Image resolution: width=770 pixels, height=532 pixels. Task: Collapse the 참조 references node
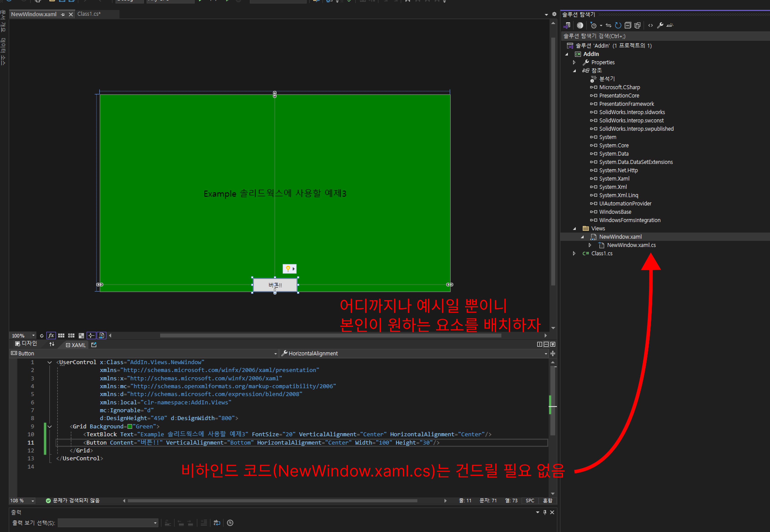click(574, 71)
